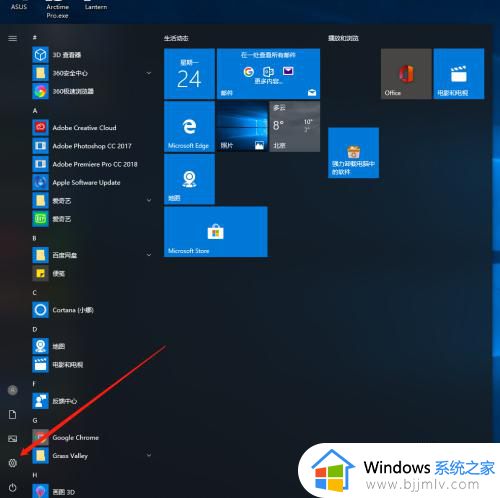This screenshot has width=500, height=498.
Task: Click the F letter header in app list
Action: [34, 384]
